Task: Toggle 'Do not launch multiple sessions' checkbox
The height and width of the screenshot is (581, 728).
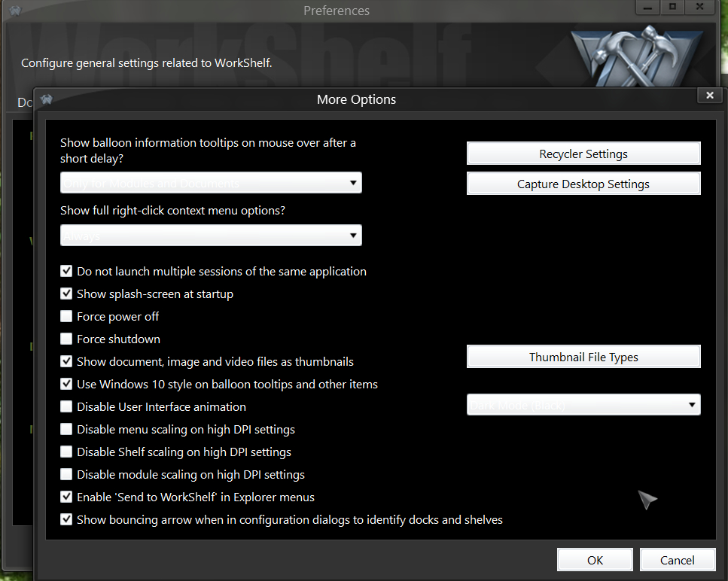Action: (x=66, y=271)
